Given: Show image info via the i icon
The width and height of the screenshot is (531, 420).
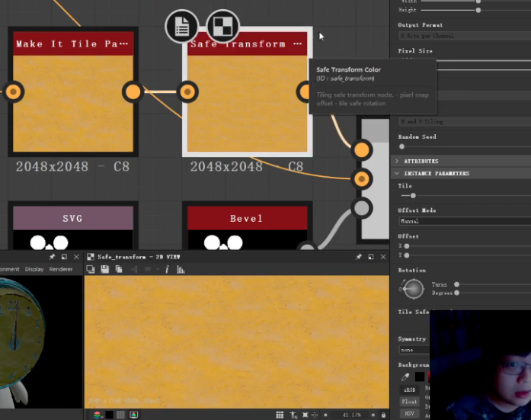Looking at the screenshot, I should click(167, 269).
